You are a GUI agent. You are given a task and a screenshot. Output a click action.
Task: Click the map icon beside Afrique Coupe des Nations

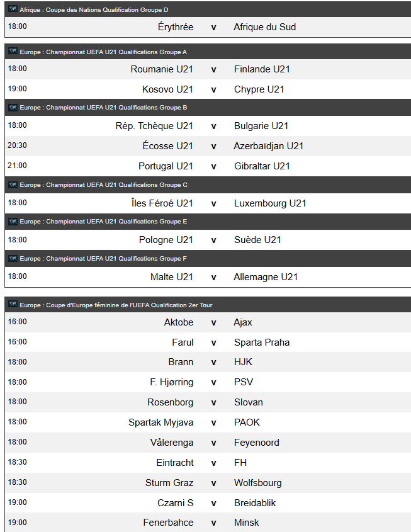coord(13,9)
